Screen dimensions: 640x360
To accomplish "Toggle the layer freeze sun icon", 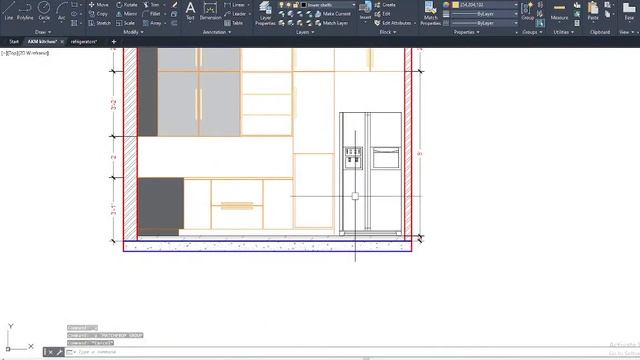I will click(x=289, y=5).
